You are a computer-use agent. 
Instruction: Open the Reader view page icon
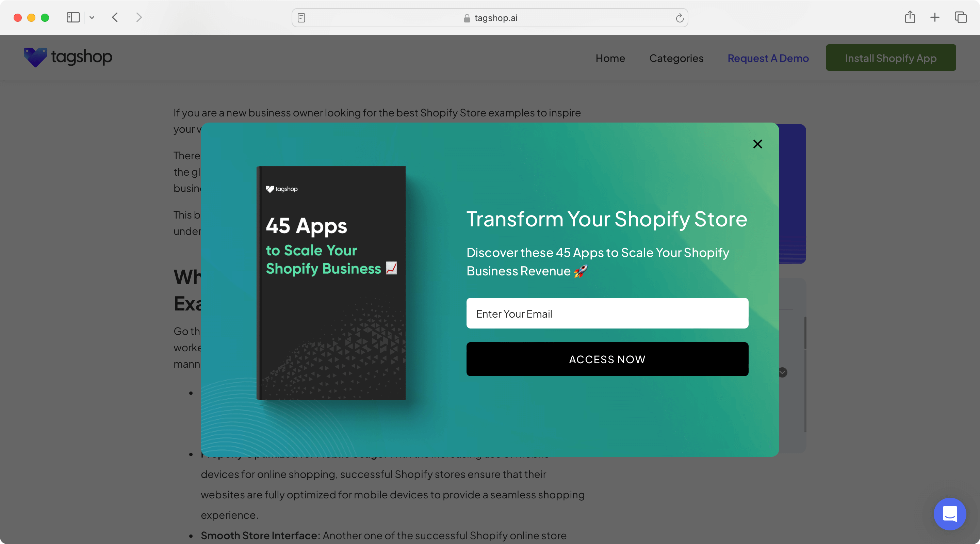(x=301, y=18)
